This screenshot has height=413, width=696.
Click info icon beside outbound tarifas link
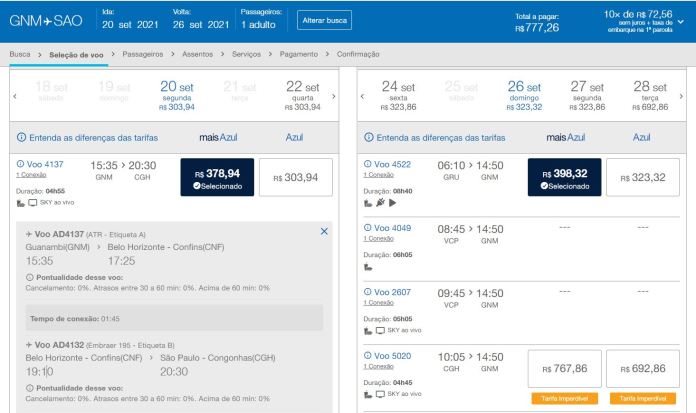tap(21, 137)
